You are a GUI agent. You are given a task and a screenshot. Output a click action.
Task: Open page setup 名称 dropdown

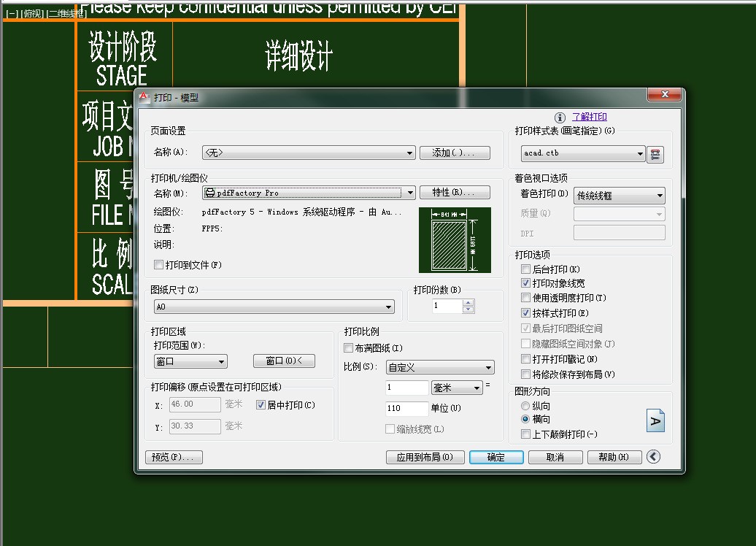click(309, 153)
